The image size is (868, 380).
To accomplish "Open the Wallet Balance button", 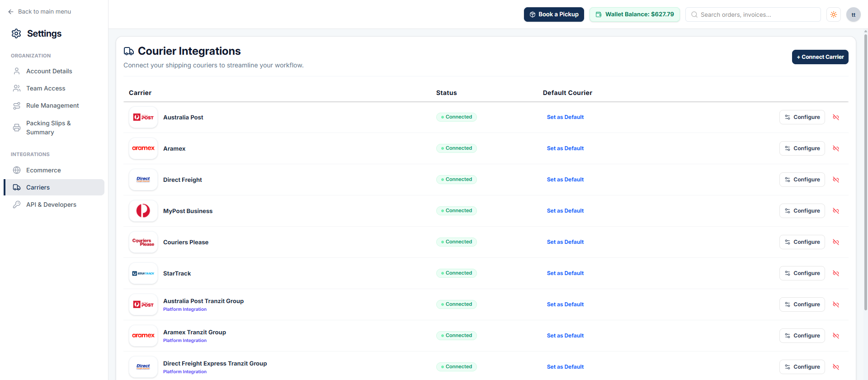I will pyautogui.click(x=635, y=14).
